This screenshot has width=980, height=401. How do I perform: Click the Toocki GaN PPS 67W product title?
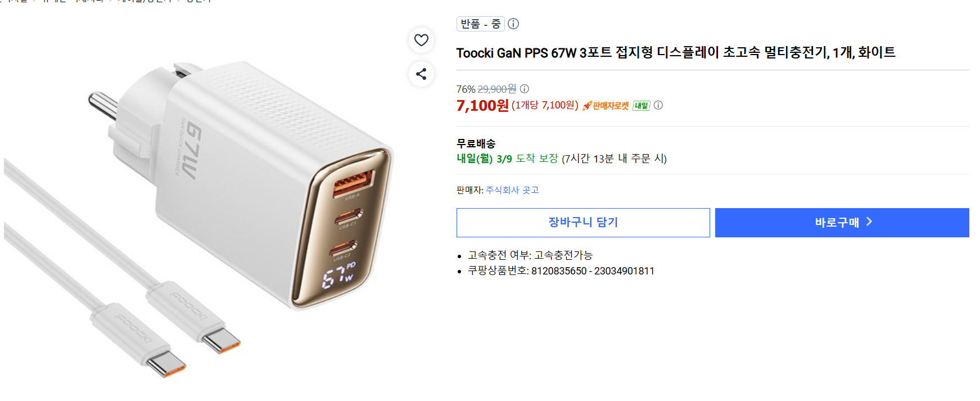pyautogui.click(x=675, y=53)
